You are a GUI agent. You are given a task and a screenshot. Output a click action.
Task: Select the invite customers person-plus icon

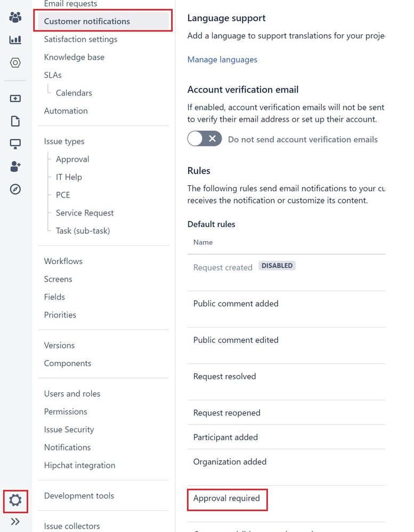click(x=15, y=166)
